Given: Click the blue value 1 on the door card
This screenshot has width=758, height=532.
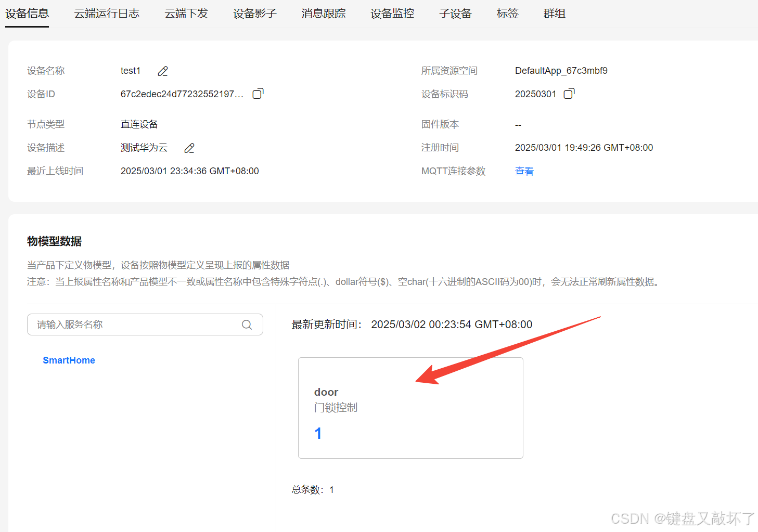Looking at the screenshot, I should pos(318,433).
